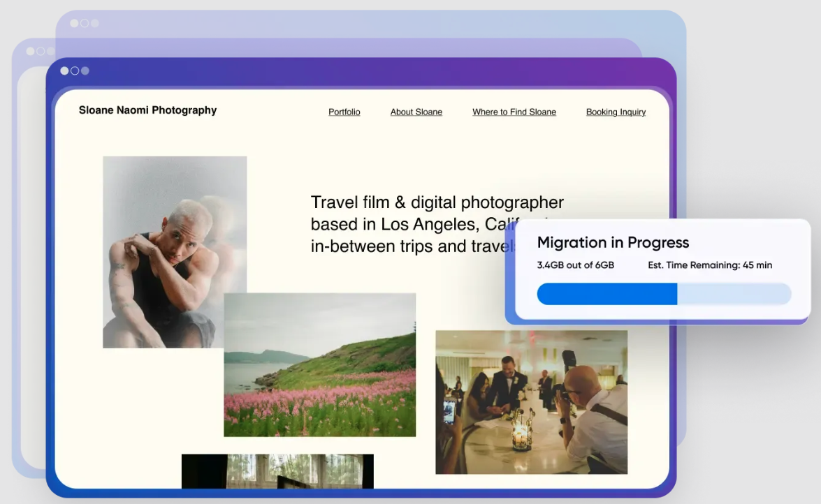Open the wedding reception photographer photo
821x504 pixels.
[532, 402]
